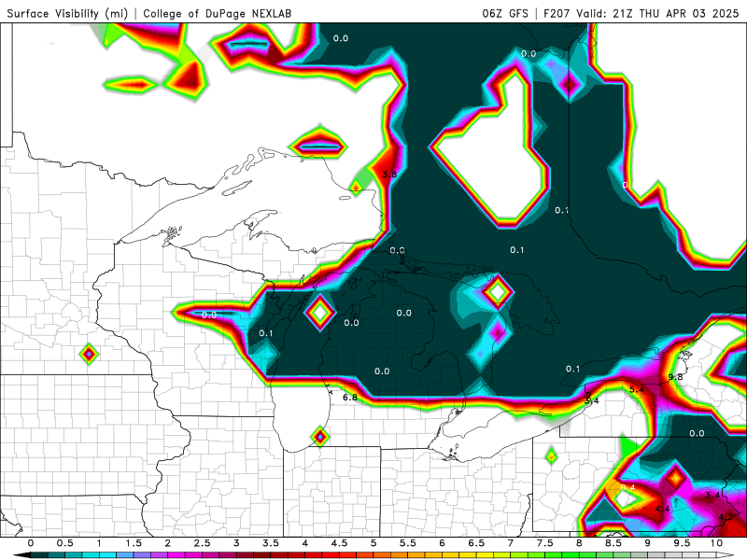Click the '0.0' value over northern Wisconsin

pos(208,315)
